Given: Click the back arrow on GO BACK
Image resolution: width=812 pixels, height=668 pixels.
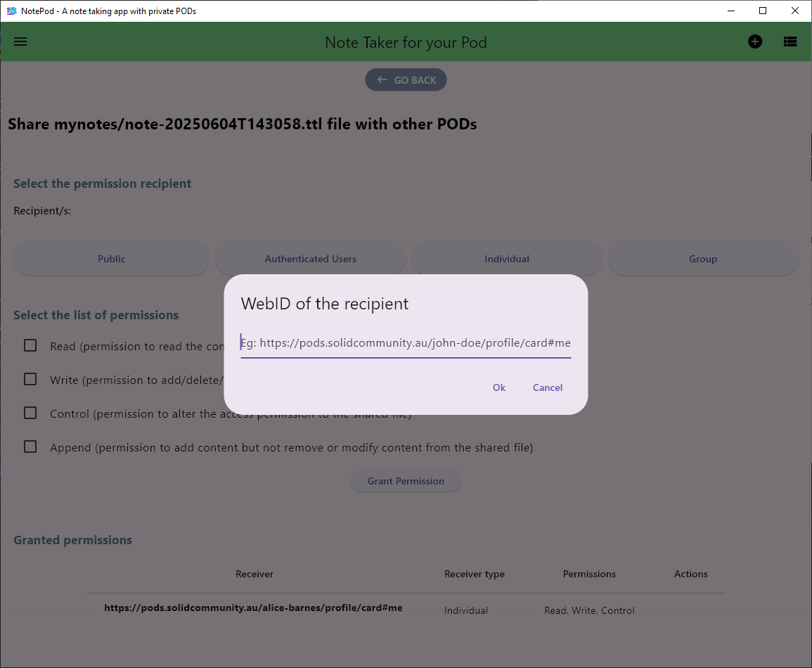Looking at the screenshot, I should (382, 79).
